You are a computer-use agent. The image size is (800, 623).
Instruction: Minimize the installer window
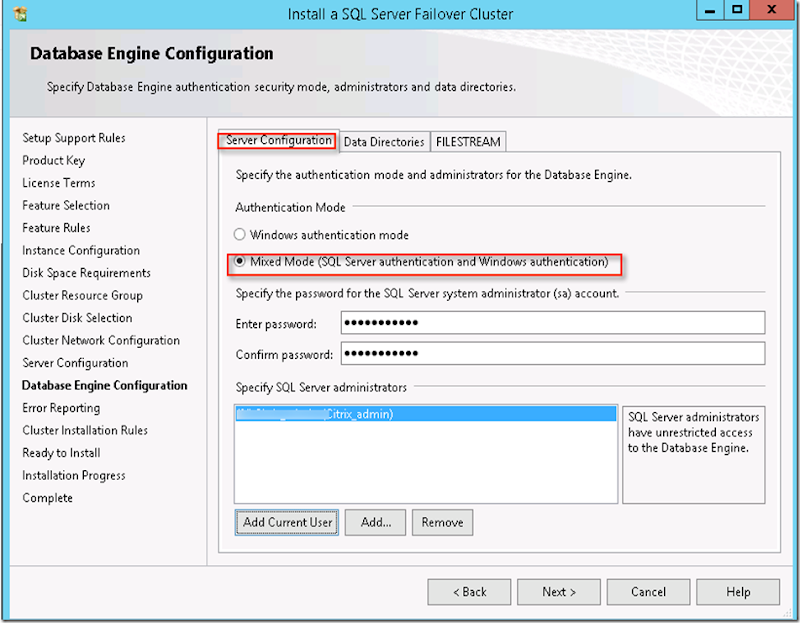click(710, 10)
